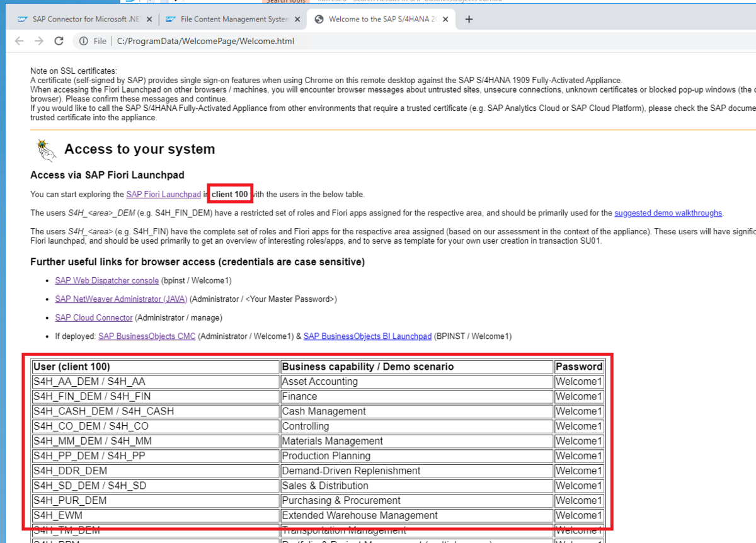Click the Sales & Distribution cell
This screenshot has width=756, height=543.
click(x=417, y=486)
